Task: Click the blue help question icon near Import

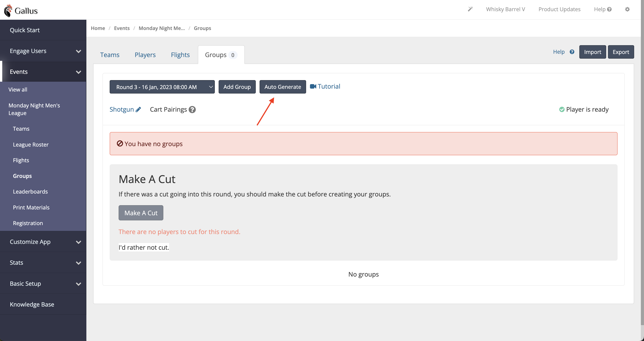Action: point(572,52)
